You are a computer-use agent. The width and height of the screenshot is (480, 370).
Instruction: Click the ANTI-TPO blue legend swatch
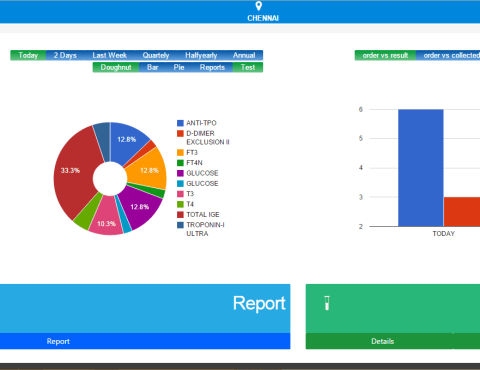(x=180, y=123)
